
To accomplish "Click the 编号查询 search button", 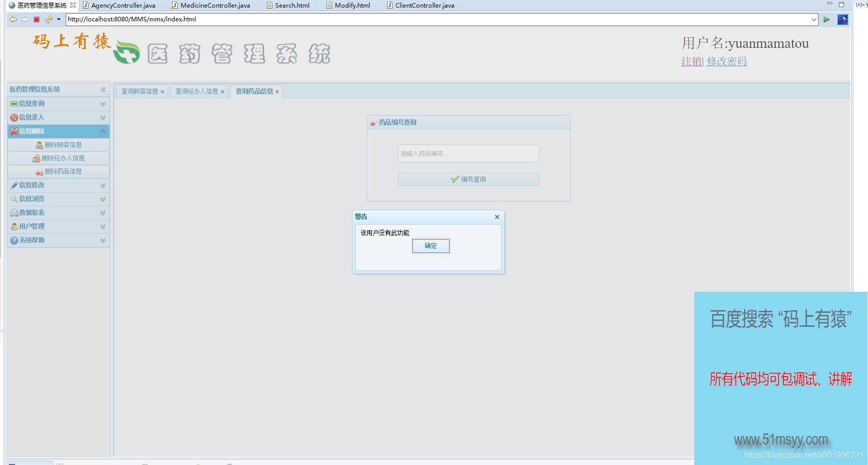I will (x=469, y=179).
